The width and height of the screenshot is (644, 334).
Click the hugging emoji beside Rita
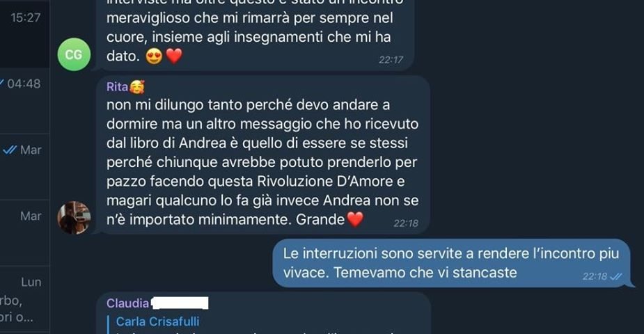coord(136,86)
